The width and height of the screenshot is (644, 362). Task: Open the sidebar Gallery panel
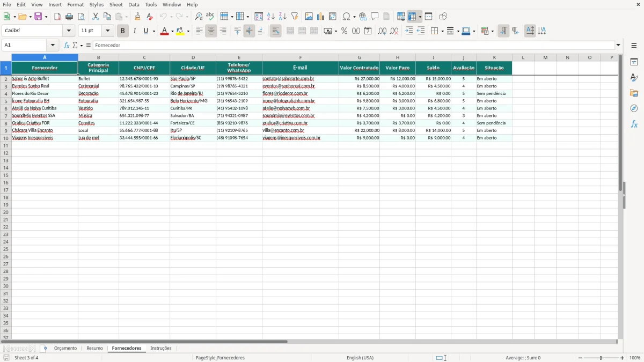tap(634, 93)
